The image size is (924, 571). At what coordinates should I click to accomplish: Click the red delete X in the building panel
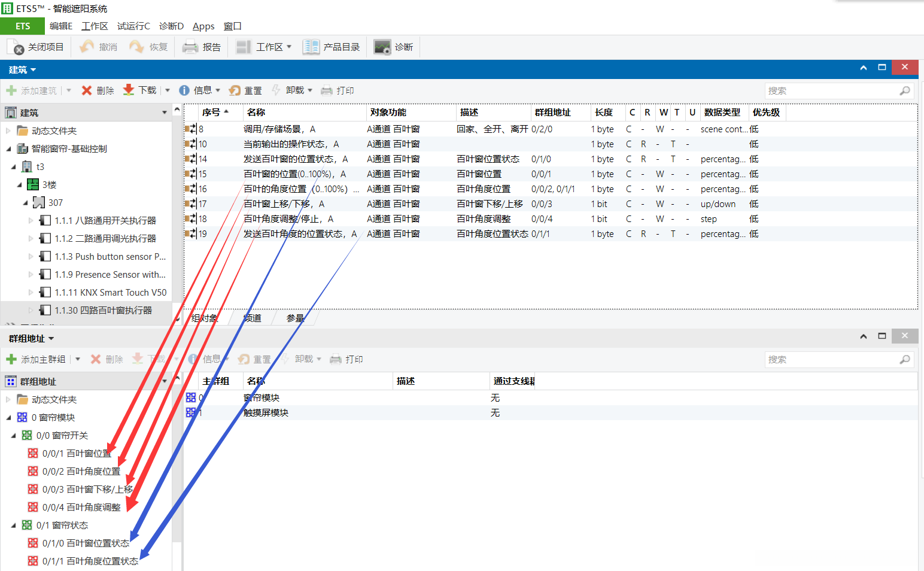coord(87,90)
